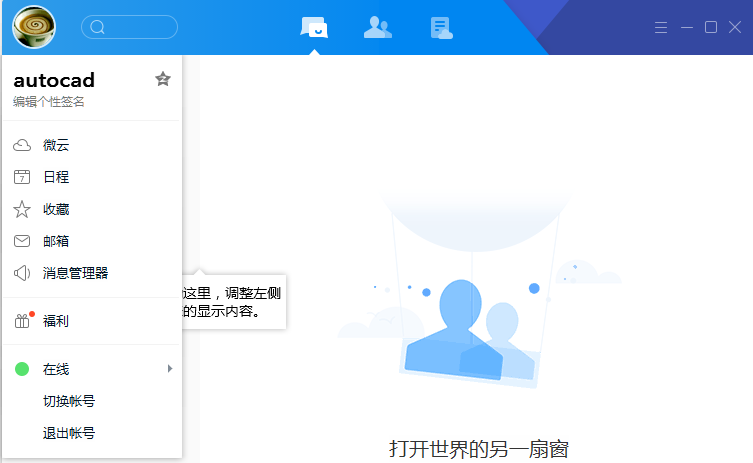
Task: Expand the 在线 status submenu arrow
Action: click(x=170, y=369)
